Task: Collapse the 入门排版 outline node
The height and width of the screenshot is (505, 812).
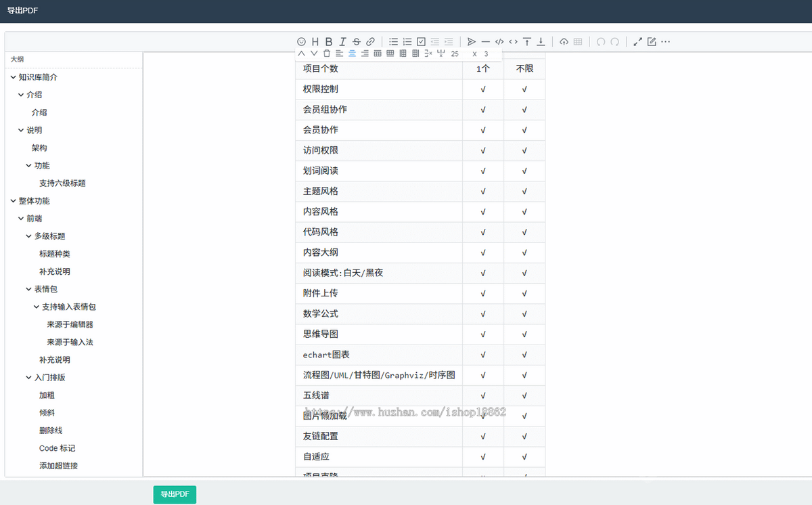Action: tap(29, 377)
